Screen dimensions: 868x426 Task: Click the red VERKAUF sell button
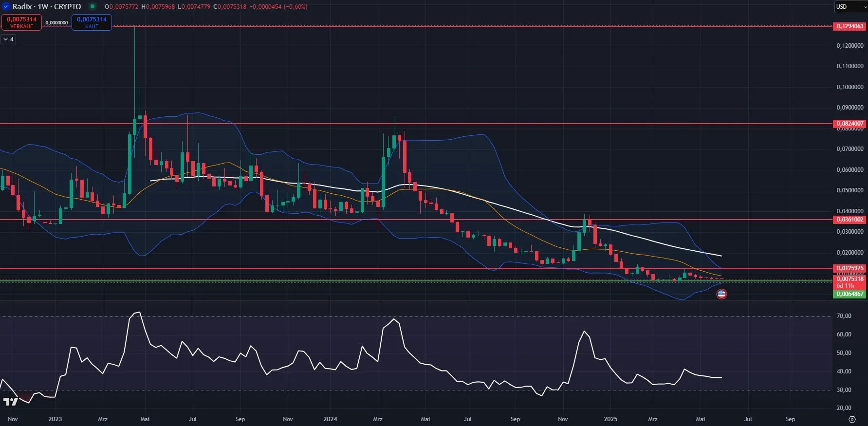[21, 22]
